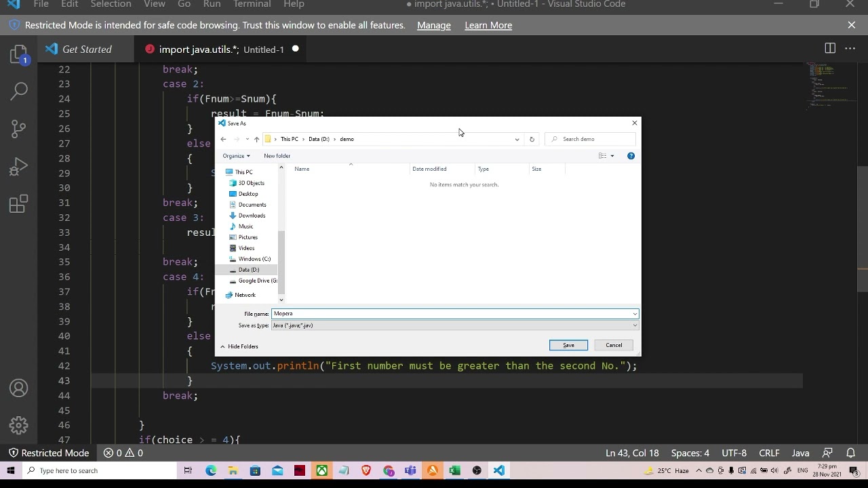Open recent locations dropdown next to forward arrow
The image size is (868, 488).
pyautogui.click(x=247, y=139)
